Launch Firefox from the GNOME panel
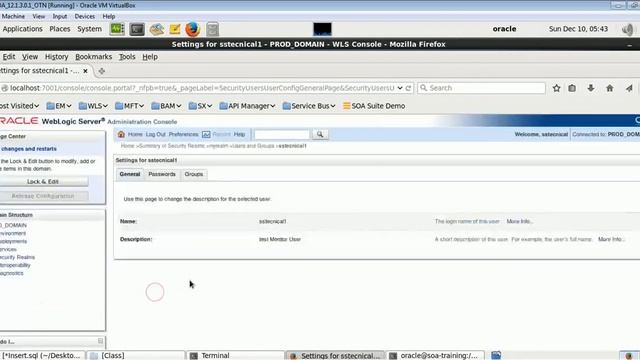The image size is (640, 360). 193,29
